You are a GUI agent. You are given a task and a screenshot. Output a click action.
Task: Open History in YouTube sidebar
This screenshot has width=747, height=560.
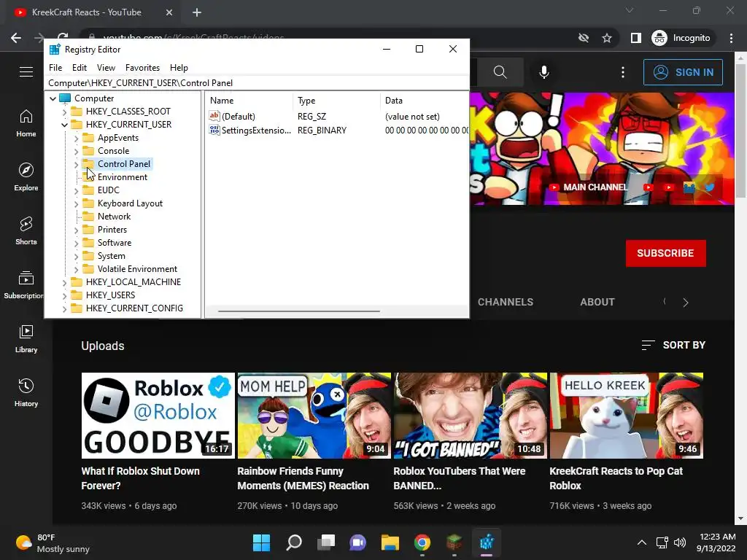pos(26,393)
